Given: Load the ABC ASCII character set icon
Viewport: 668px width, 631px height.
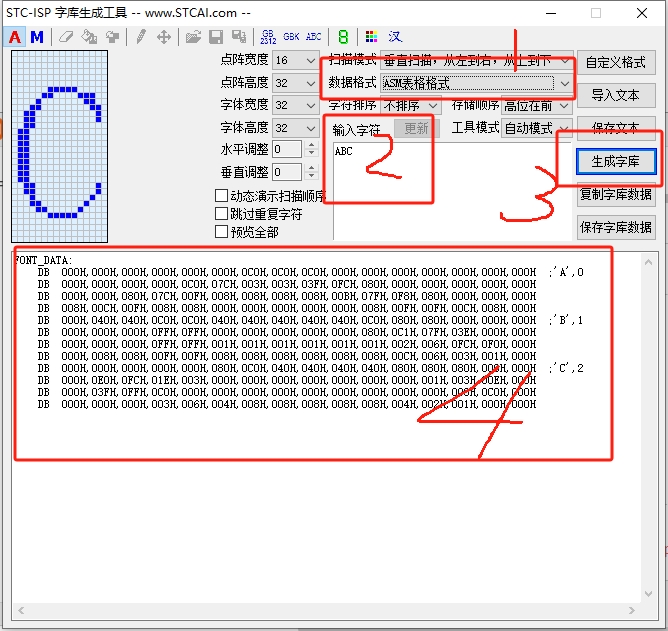Looking at the screenshot, I should 314,37.
